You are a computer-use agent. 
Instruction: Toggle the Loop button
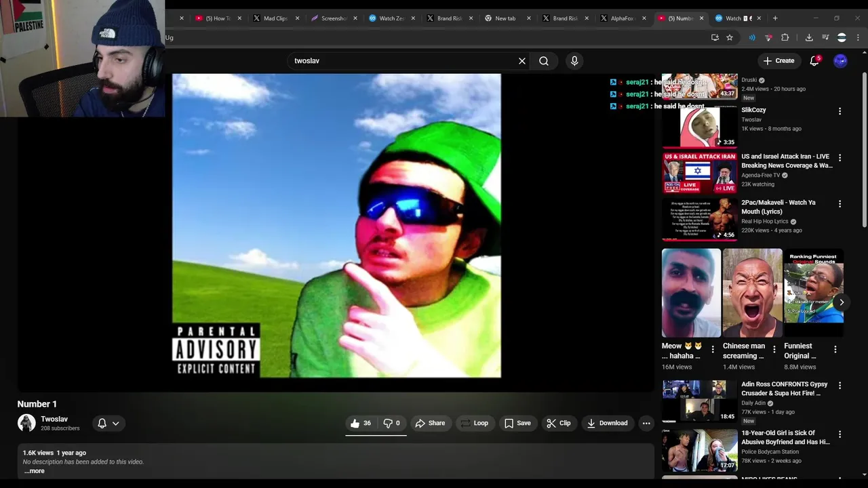474,423
